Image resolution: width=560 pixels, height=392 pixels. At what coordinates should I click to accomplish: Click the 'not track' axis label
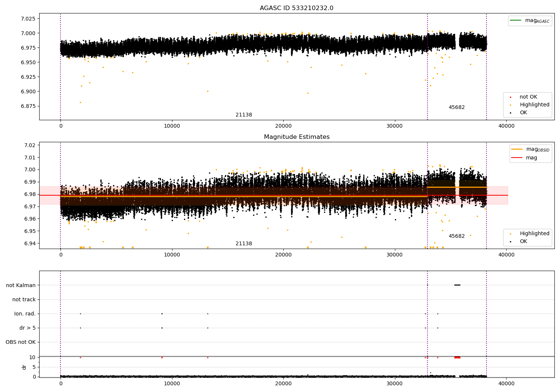pos(24,299)
